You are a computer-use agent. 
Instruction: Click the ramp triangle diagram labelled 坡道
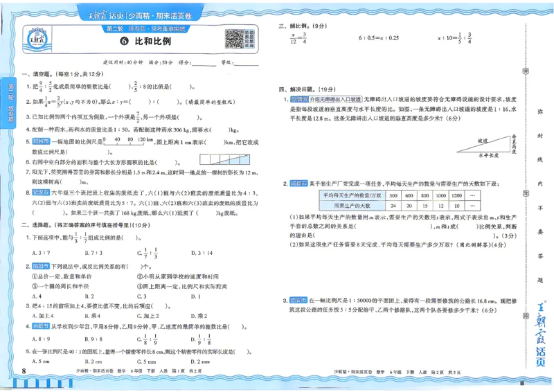pos(487,145)
